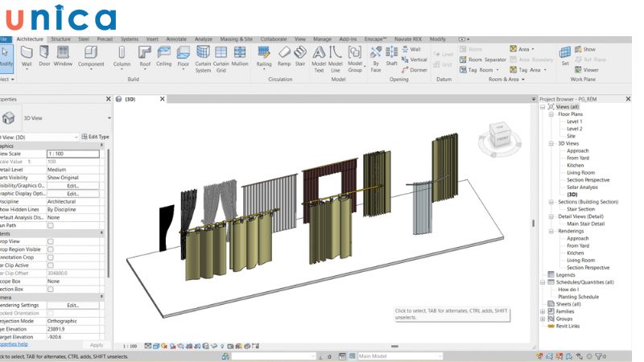Click the View Scale input field
644x362 pixels.
[x=72, y=153]
